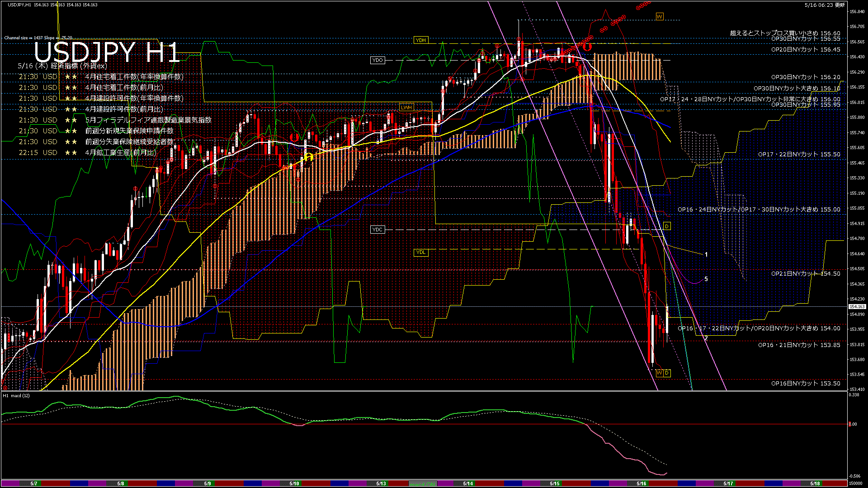Select the YDL level tag

[x=421, y=252]
